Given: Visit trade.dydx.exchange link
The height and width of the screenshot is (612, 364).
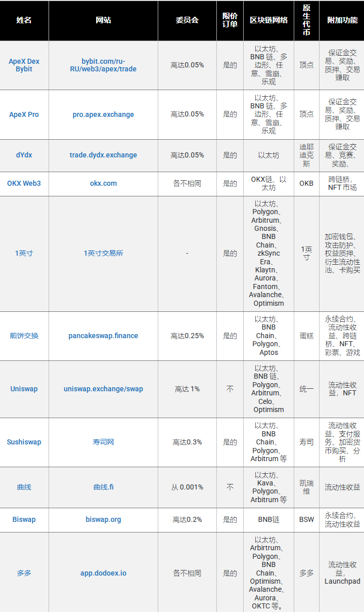Looking at the screenshot, I should coord(103,155).
